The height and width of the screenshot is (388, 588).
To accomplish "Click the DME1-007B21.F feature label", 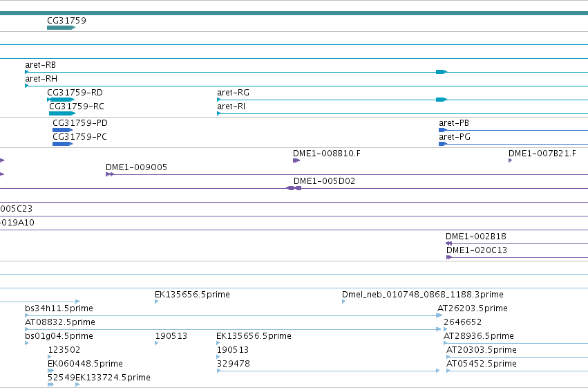I will coord(542,153).
